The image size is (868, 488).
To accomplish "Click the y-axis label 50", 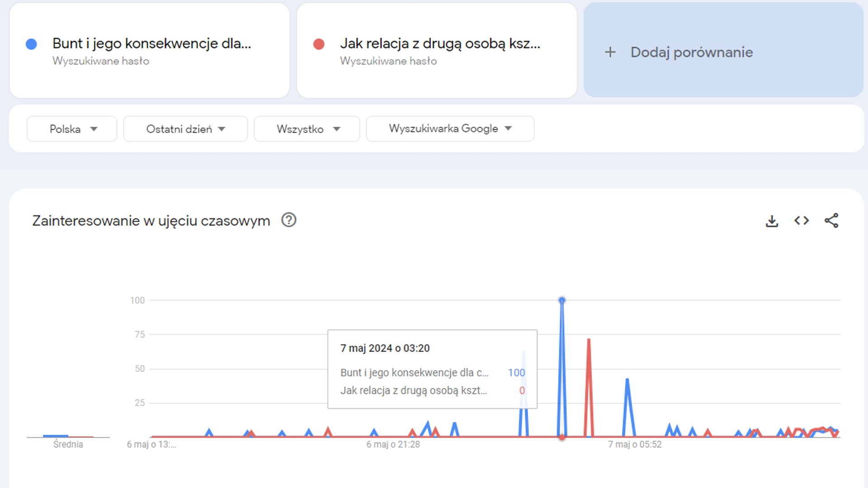I will pos(140,369).
